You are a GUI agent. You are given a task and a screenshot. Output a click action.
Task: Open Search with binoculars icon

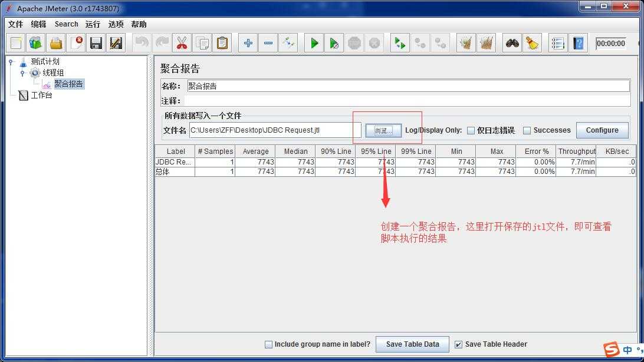[x=512, y=42]
